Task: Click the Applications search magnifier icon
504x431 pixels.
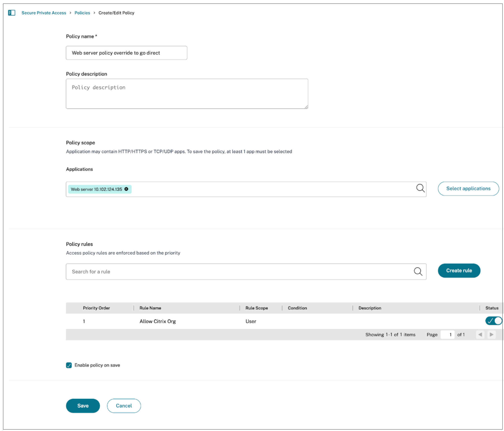Action: pos(420,188)
